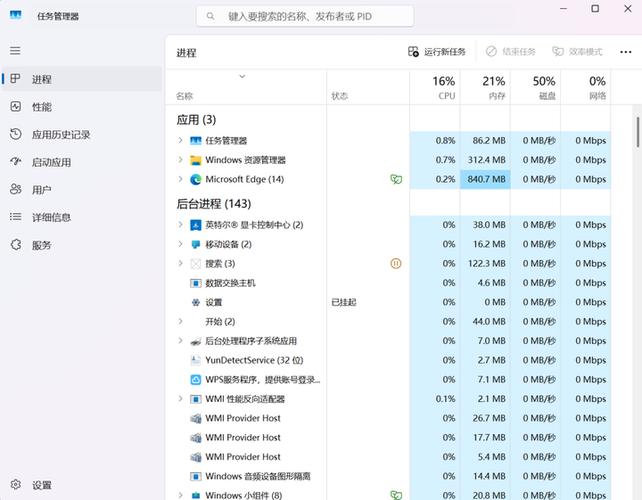The width and height of the screenshot is (642, 500).
Task: Expand the 英特尔 显卡控制中心 (2) row
Action: [180, 224]
